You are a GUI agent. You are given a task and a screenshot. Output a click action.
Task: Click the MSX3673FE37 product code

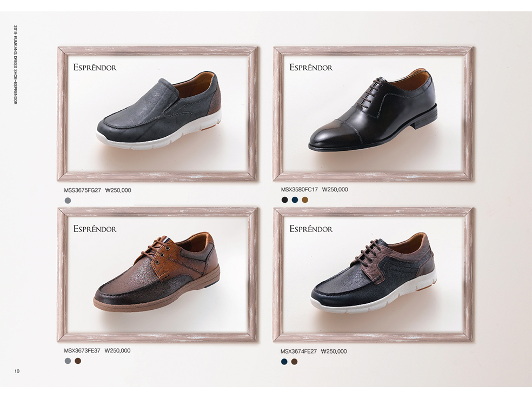point(82,350)
